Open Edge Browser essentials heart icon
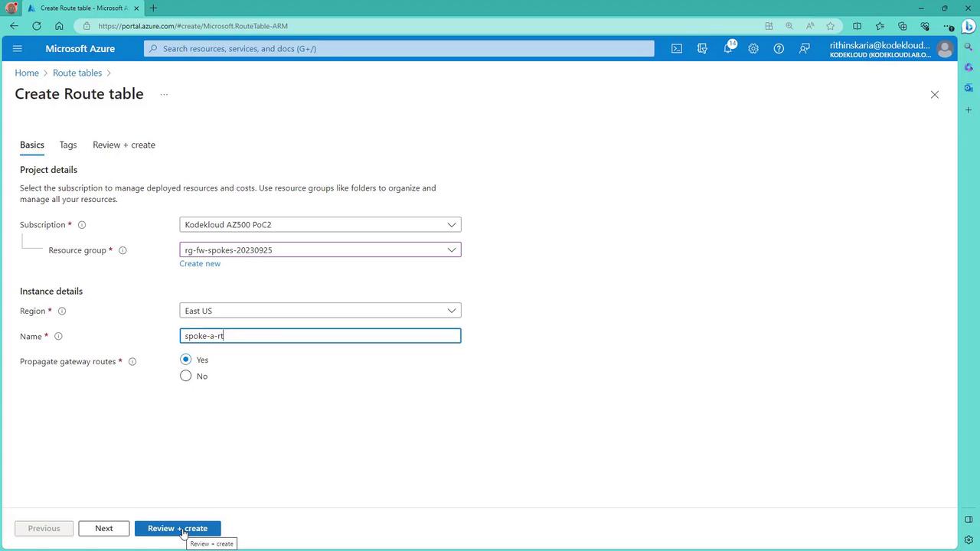Image resolution: width=980 pixels, height=551 pixels. [x=925, y=26]
